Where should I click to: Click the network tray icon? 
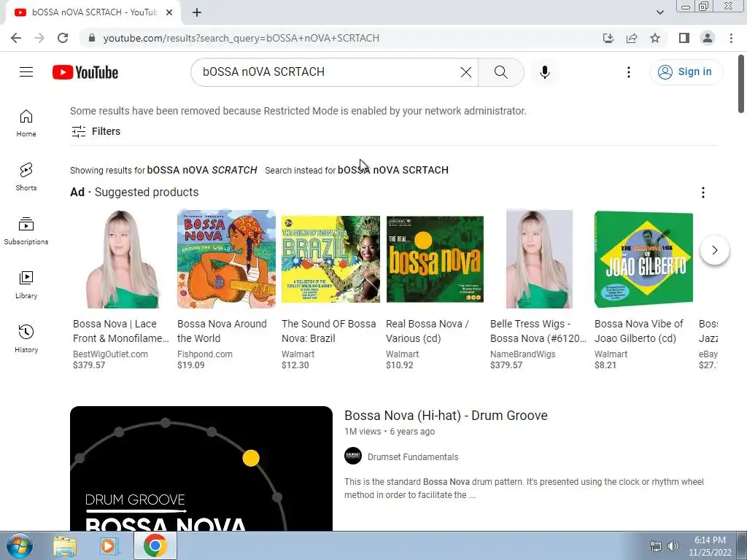coord(656,546)
